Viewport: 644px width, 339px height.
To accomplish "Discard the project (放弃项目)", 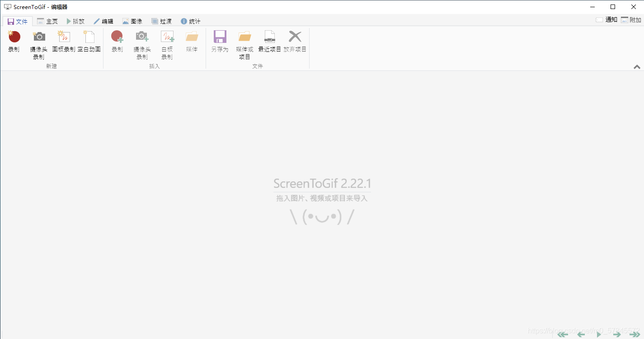I will pos(295,42).
